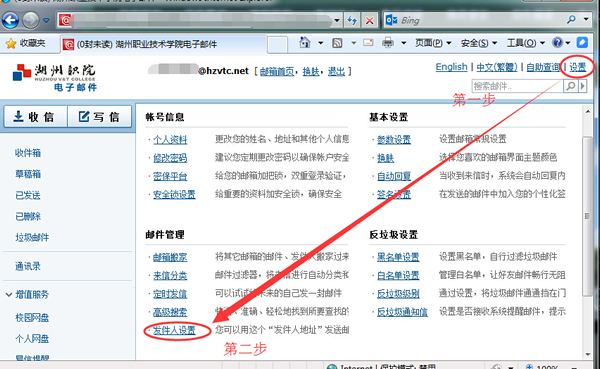Open the 邮箱首页 link
Screen dimensions: 600x369
click(277, 71)
